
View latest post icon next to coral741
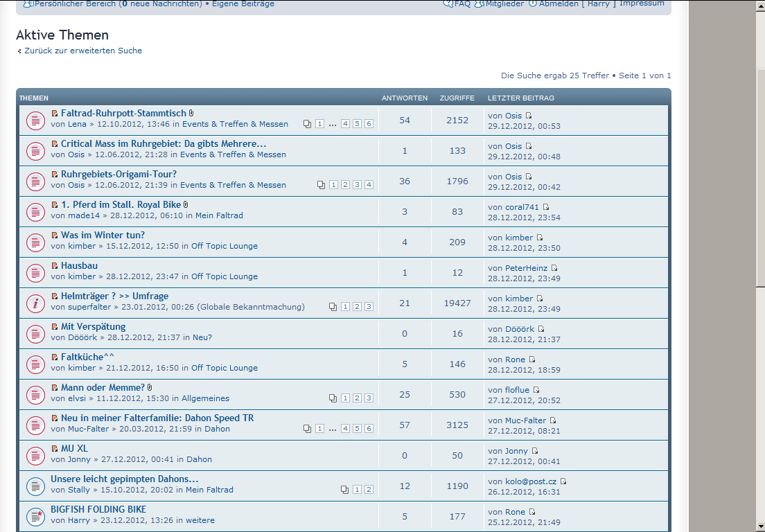[546, 207]
